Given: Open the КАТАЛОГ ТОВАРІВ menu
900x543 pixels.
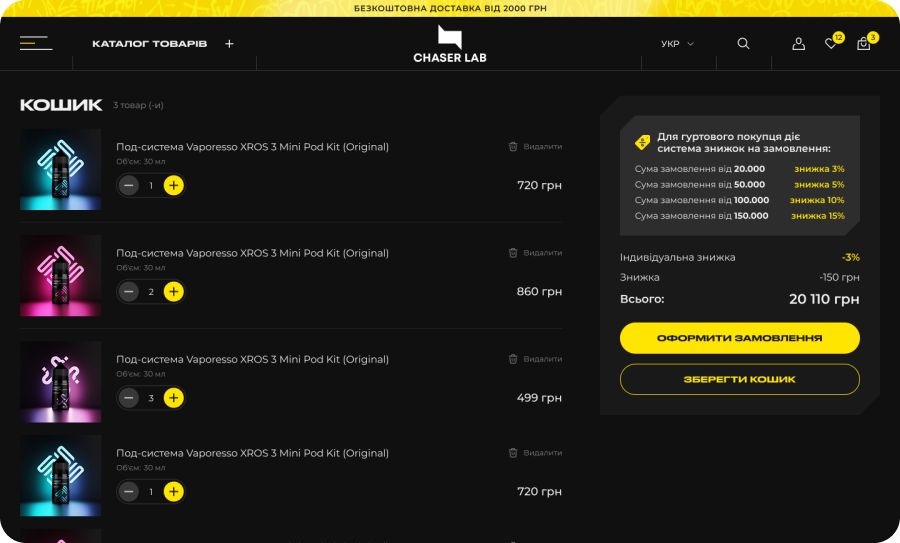Looking at the screenshot, I should [149, 44].
